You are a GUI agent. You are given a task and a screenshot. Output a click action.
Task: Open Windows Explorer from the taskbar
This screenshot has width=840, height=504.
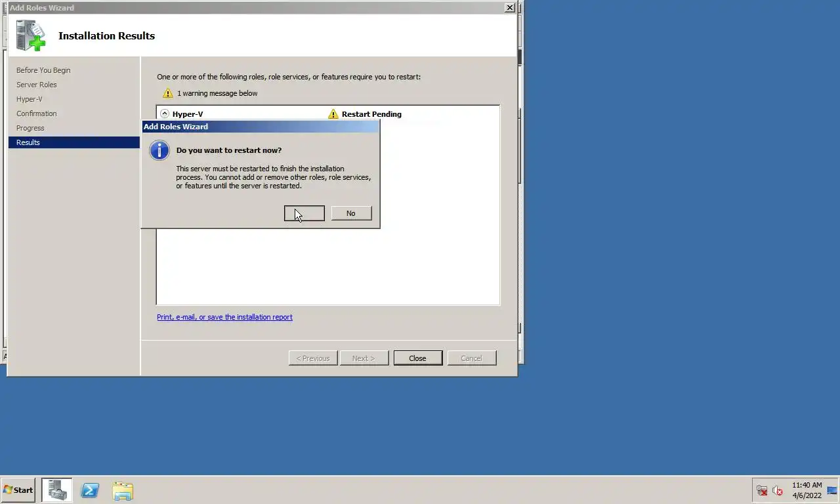[x=123, y=490]
